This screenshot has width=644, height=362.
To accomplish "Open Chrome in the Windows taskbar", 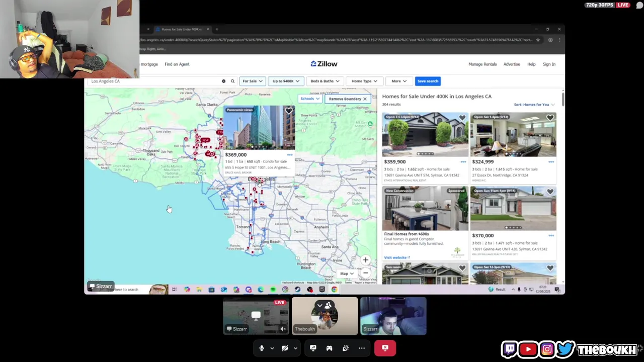I will pos(334,290).
